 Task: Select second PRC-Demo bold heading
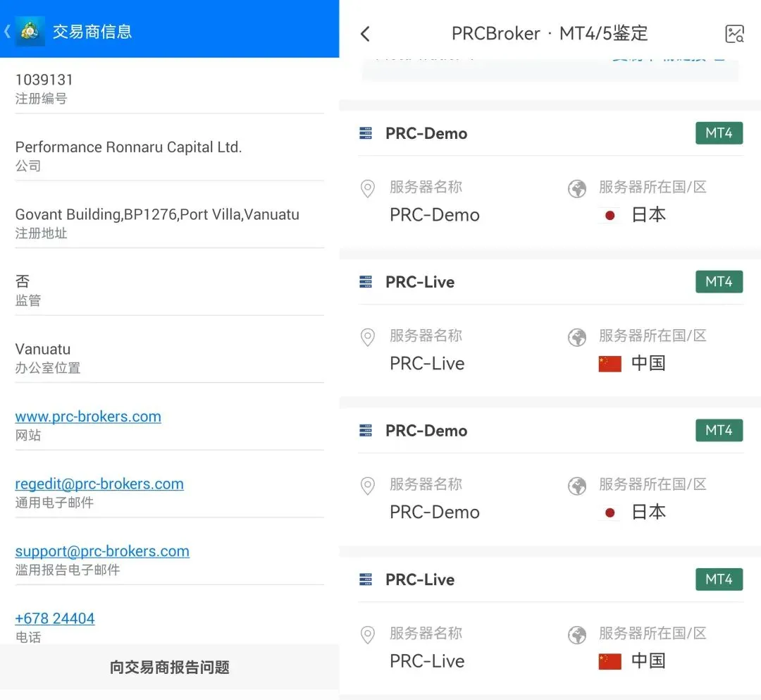click(426, 431)
